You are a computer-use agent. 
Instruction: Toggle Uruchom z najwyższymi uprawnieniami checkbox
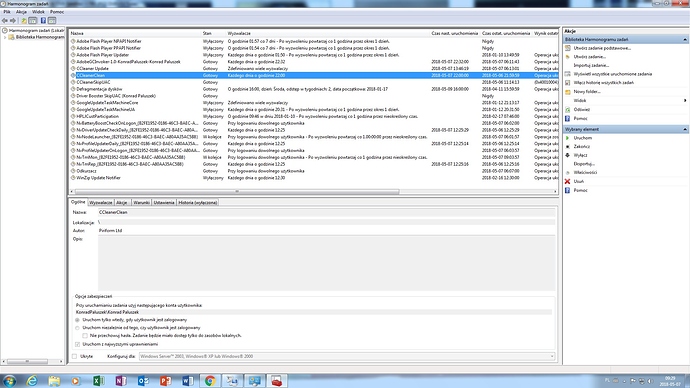pos(77,344)
